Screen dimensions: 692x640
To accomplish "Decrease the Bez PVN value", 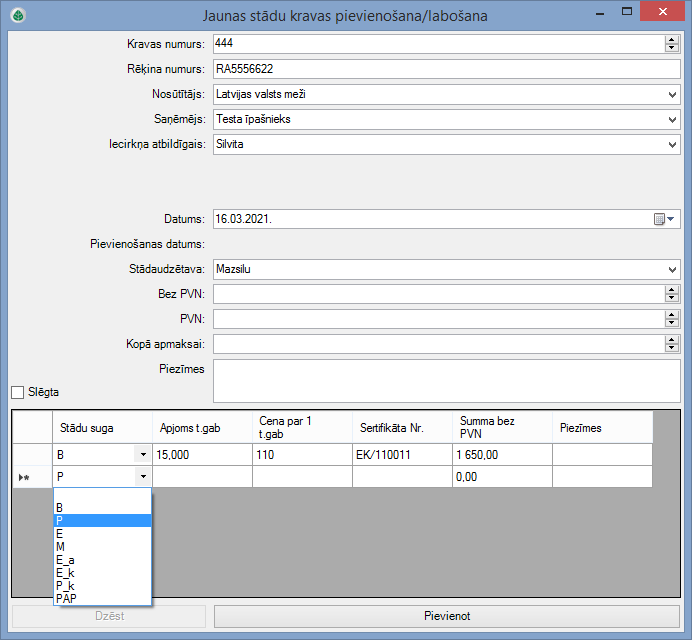I will tap(671, 297).
